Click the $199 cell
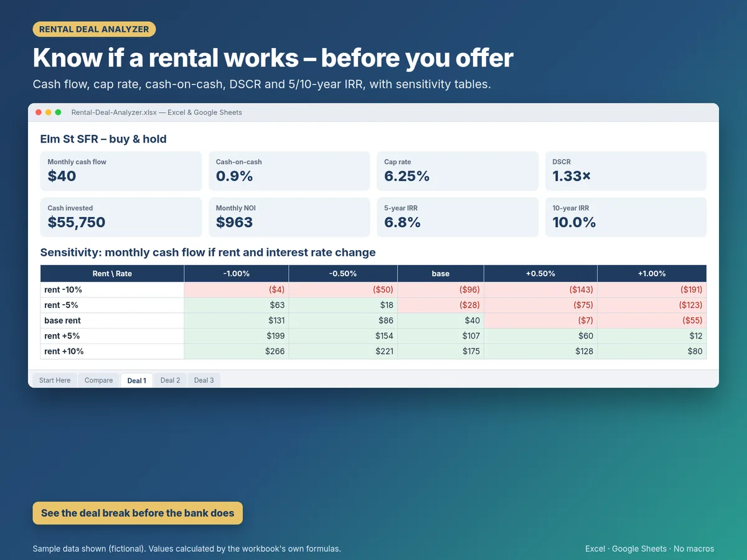Image resolution: width=747 pixels, height=560 pixels. 237,336
